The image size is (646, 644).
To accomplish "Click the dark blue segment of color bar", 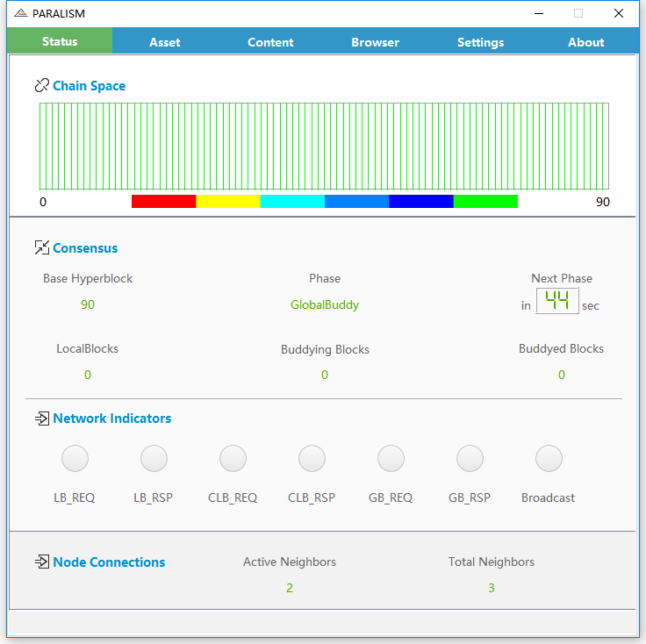I will click(421, 201).
